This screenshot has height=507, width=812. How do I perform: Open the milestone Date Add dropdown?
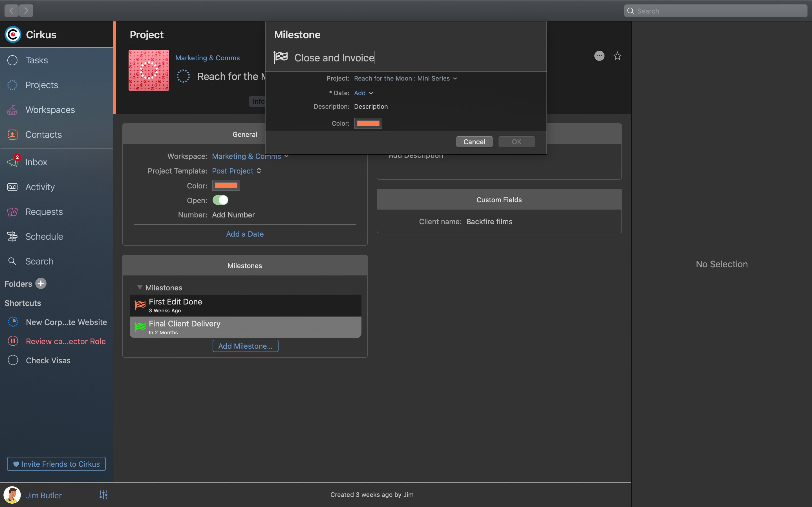coord(363,93)
